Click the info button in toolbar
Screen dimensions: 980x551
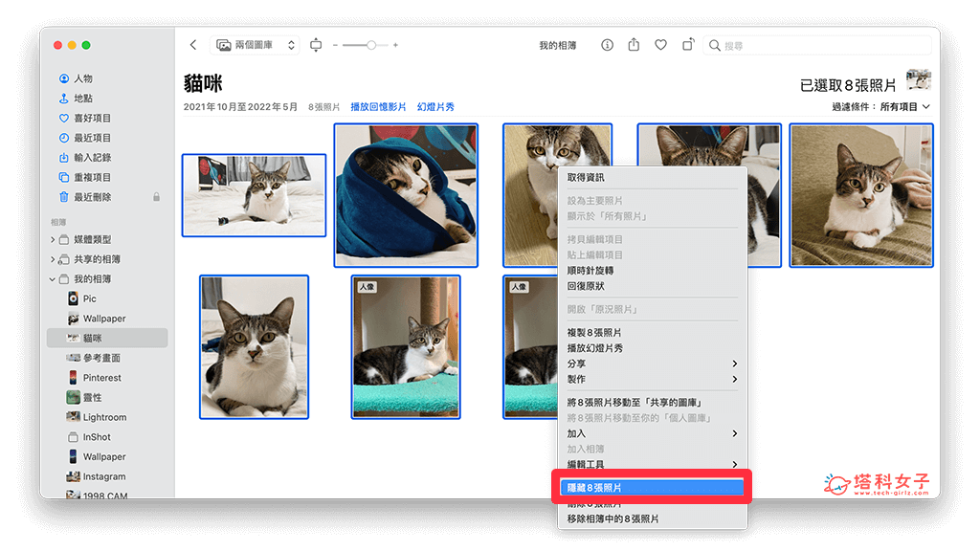[x=607, y=45]
